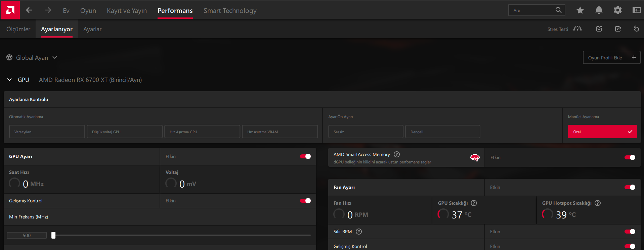Click the AMD logo home icon
This screenshot has height=250, width=644.
pos(10,10)
